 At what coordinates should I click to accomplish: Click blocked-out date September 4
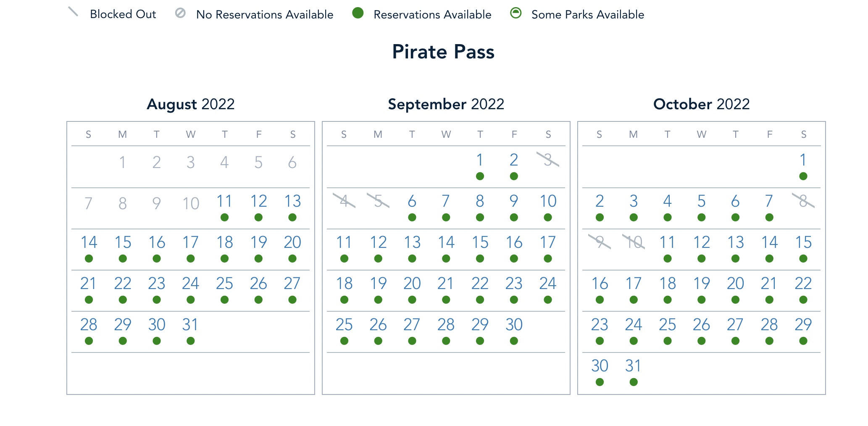point(344,201)
